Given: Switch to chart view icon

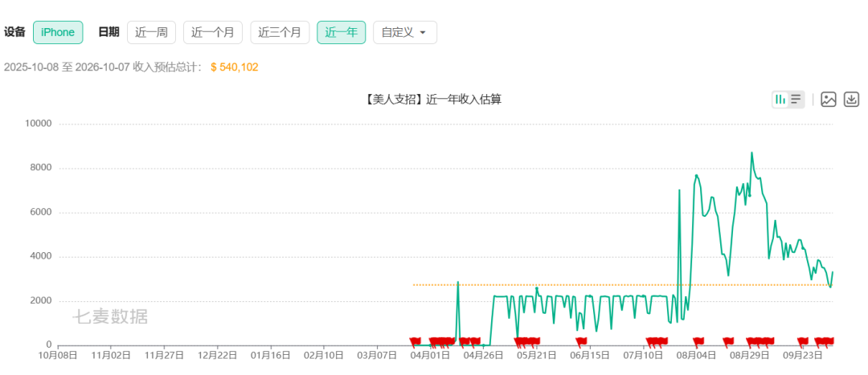Looking at the screenshot, I should click(x=780, y=100).
